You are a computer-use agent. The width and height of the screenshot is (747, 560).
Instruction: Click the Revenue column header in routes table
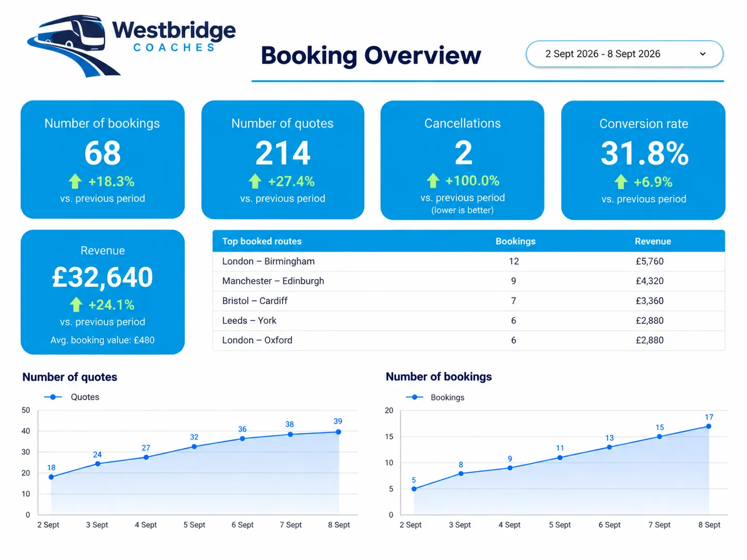point(653,241)
